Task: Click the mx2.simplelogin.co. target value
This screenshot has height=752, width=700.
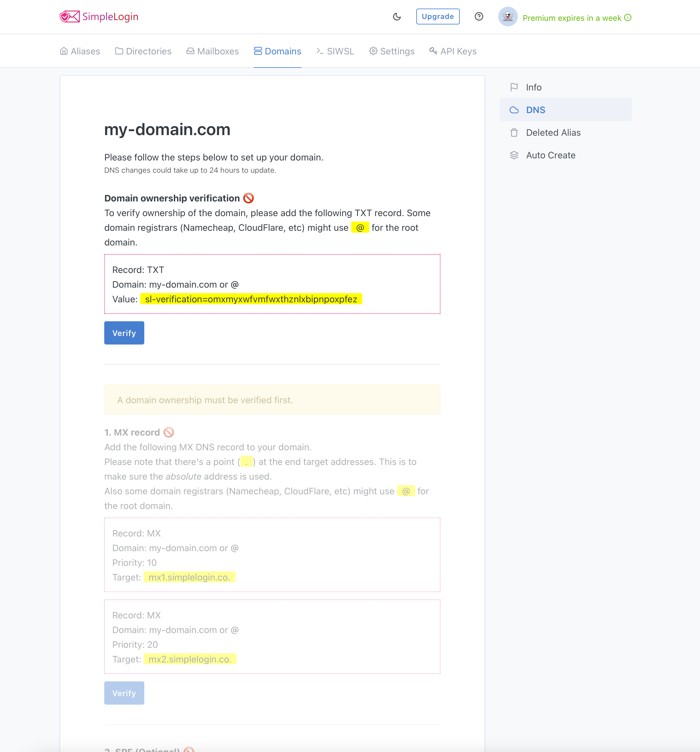Action: point(190,659)
